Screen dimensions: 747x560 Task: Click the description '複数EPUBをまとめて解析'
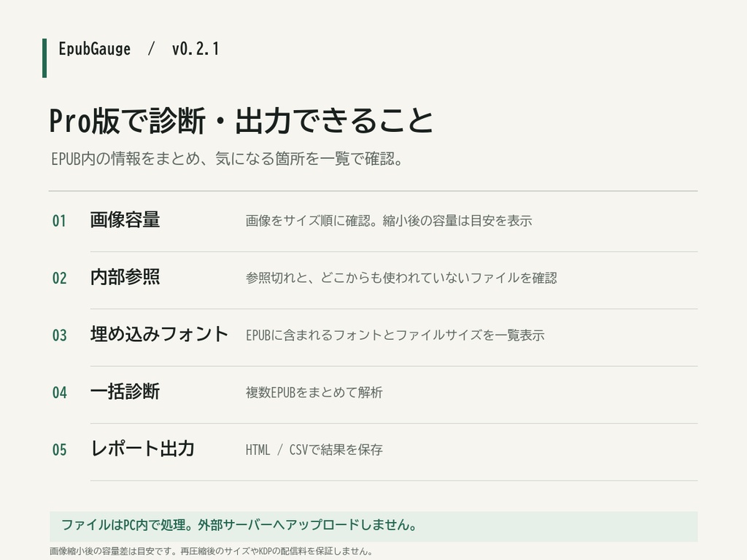click(x=314, y=392)
